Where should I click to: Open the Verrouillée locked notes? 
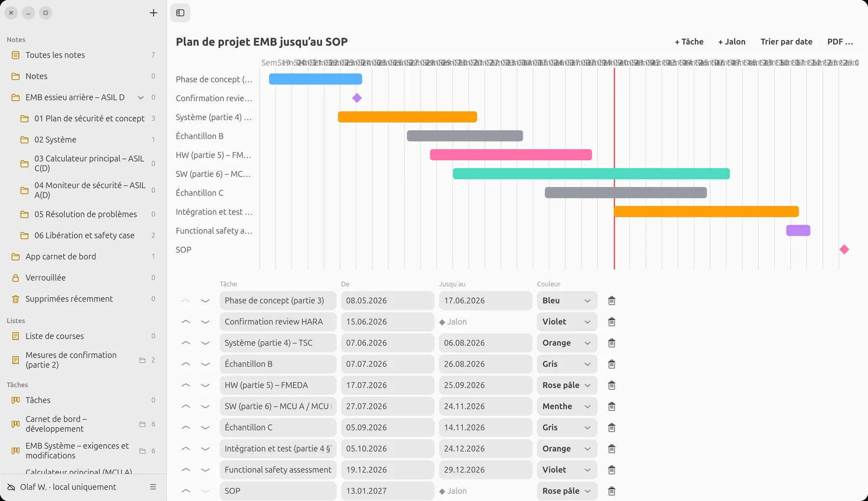click(x=83, y=278)
